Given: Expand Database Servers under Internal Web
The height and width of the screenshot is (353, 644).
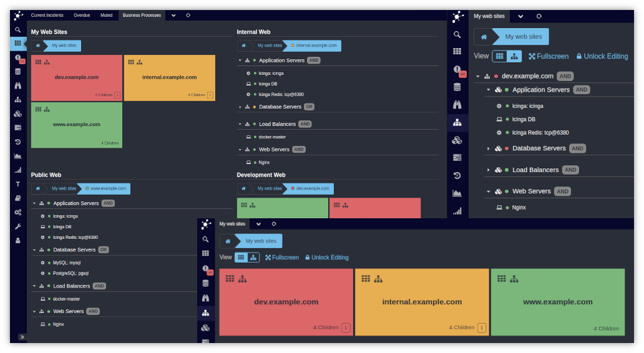Looking at the screenshot, I should [x=240, y=107].
